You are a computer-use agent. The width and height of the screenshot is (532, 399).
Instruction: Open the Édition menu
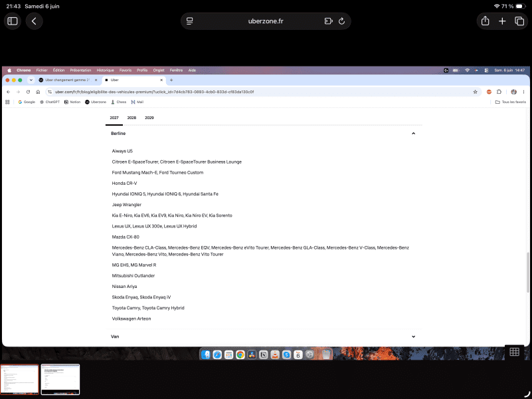58,70
